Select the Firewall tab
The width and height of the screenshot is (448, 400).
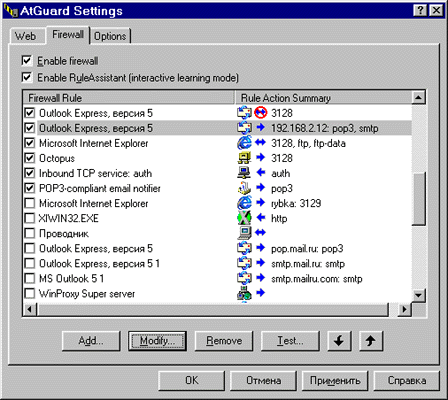[68, 34]
